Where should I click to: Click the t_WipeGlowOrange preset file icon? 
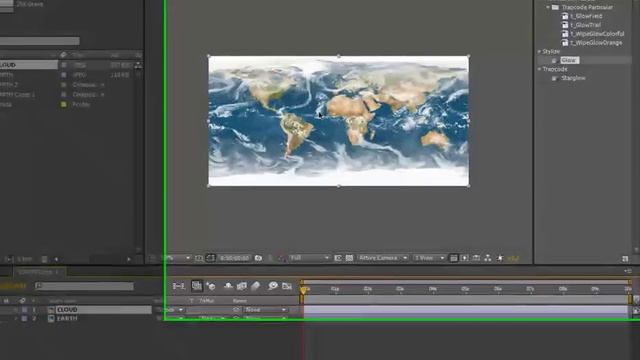coord(565,42)
